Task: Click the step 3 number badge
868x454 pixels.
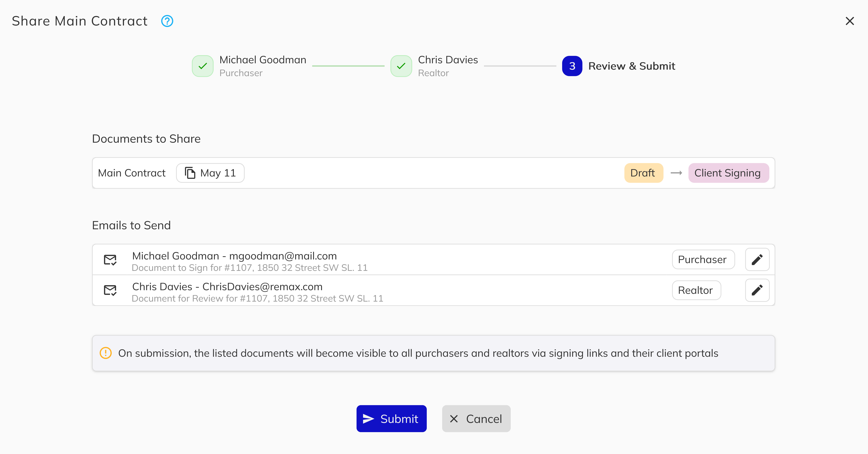Action: click(572, 66)
